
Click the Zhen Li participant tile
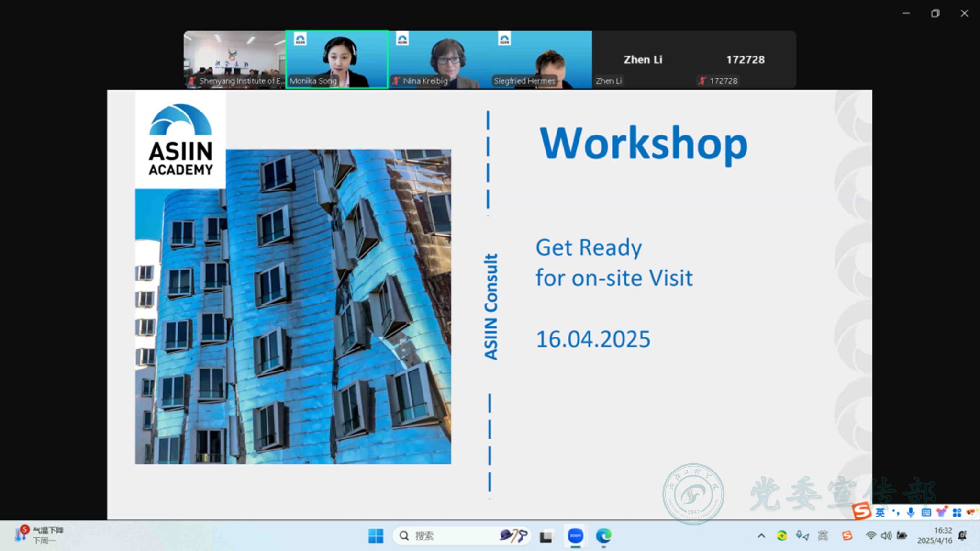point(643,59)
